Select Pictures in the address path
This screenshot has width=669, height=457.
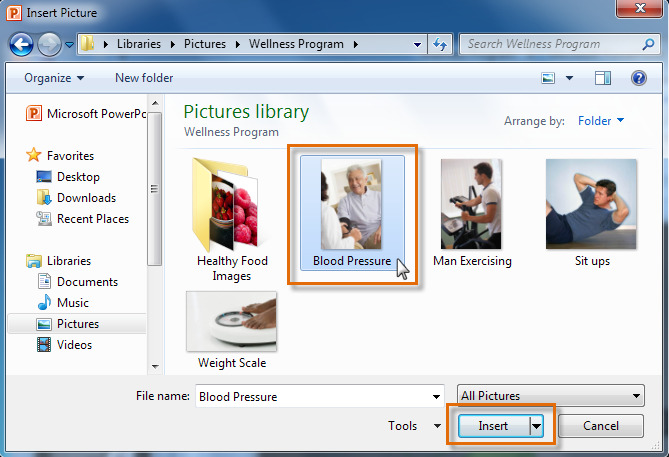(205, 44)
